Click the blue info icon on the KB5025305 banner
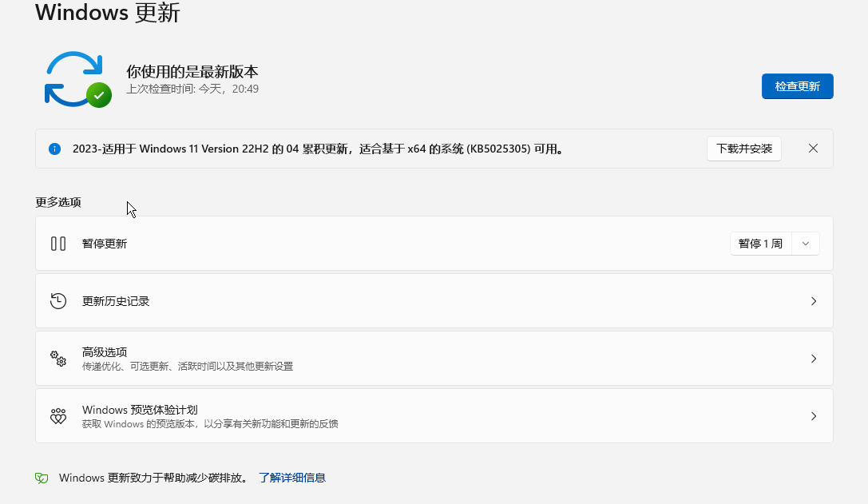 coord(54,149)
